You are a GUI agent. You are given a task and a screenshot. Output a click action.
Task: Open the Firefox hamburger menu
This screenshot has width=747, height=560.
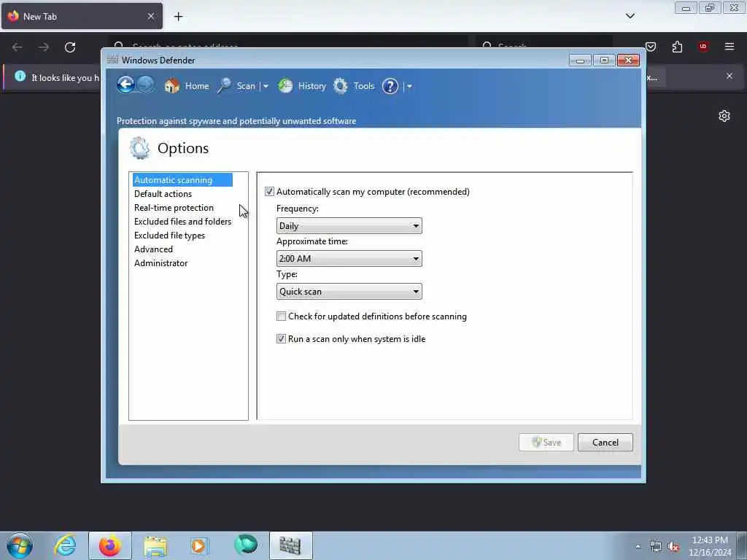tap(729, 47)
